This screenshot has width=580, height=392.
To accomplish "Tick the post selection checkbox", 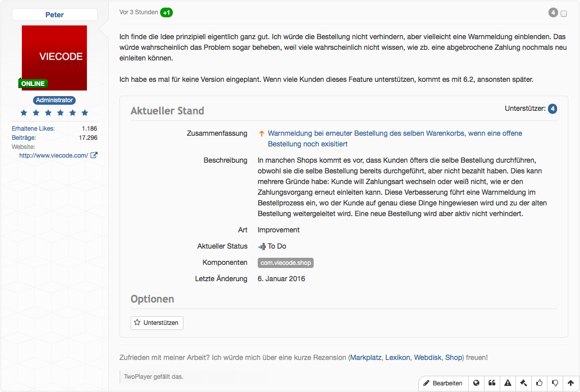I will 564,14.
